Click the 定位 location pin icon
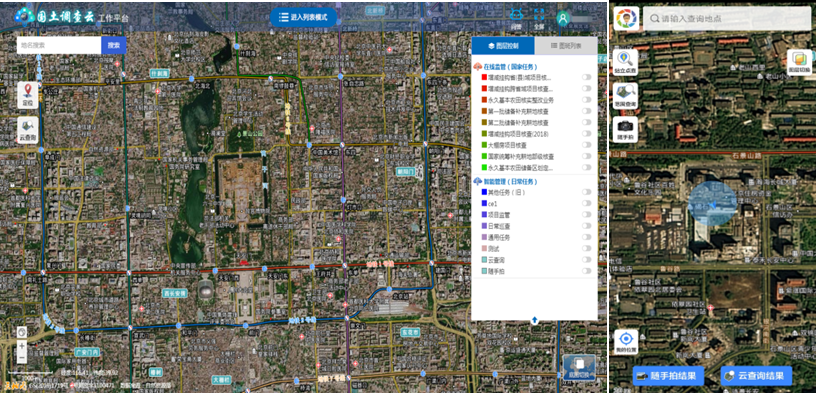This screenshot has height=393, width=816. 28,95
